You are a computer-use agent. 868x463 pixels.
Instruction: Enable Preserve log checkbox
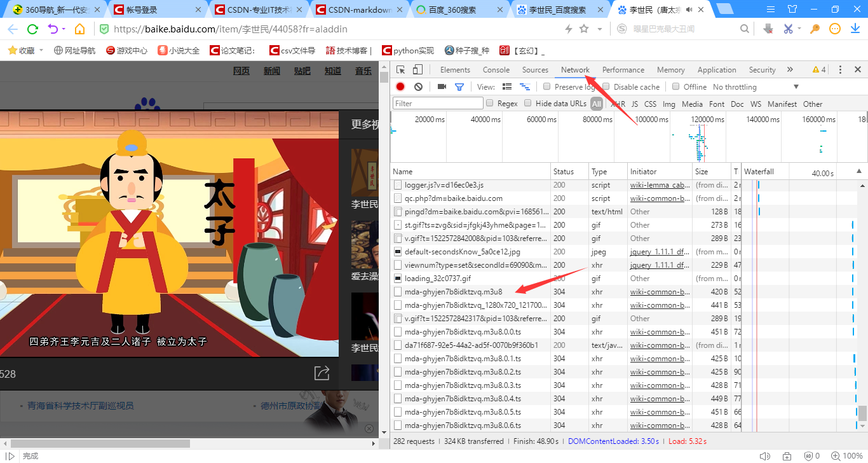pos(546,86)
